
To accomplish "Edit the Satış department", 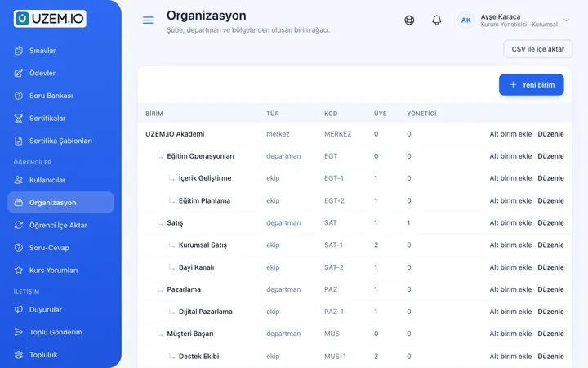I will click(550, 223).
